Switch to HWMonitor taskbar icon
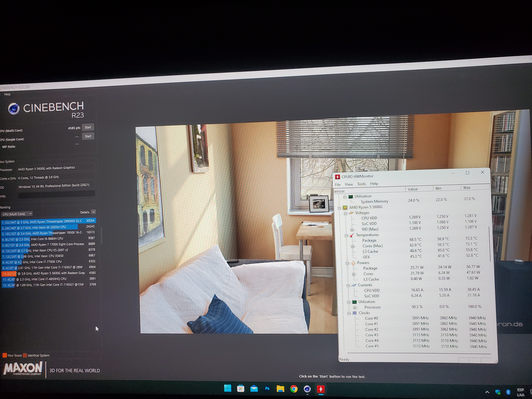This screenshot has width=532, height=399. click(321, 389)
